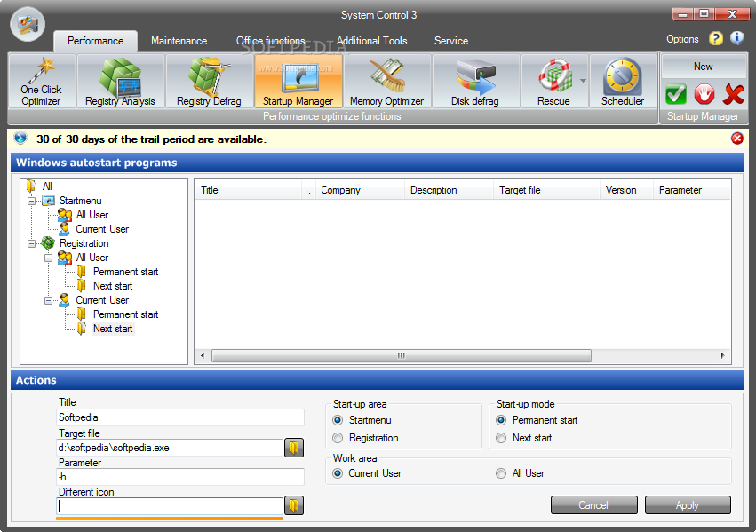Select Registration node in tree

(x=84, y=243)
